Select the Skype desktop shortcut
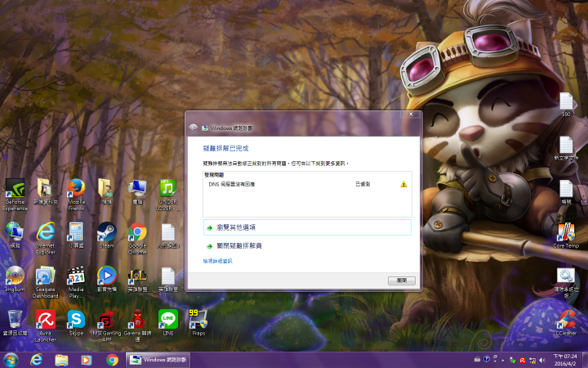The image size is (588, 368). [x=76, y=322]
